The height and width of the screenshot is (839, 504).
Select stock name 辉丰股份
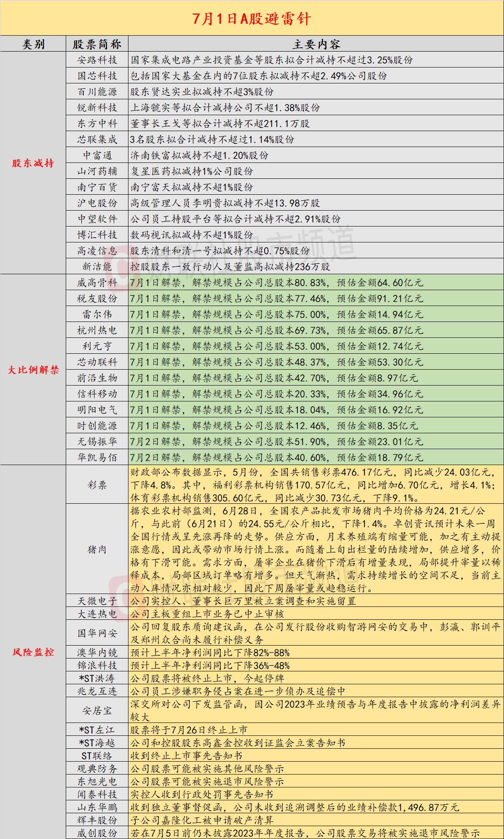[x=97, y=821]
